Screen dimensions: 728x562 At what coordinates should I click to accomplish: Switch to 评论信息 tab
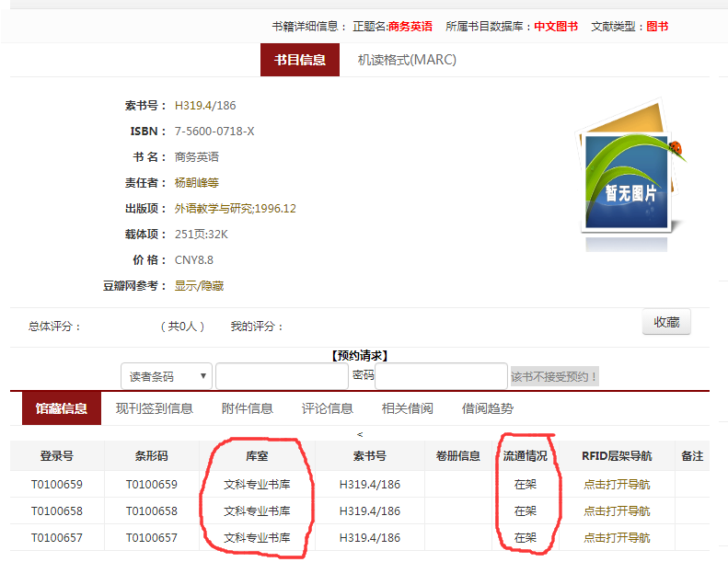pyautogui.click(x=328, y=408)
